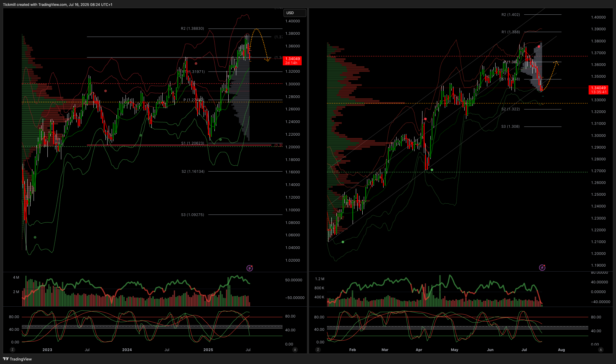Click the 2025 label on the time axis
Screen dimensions: 616x364
click(208, 350)
